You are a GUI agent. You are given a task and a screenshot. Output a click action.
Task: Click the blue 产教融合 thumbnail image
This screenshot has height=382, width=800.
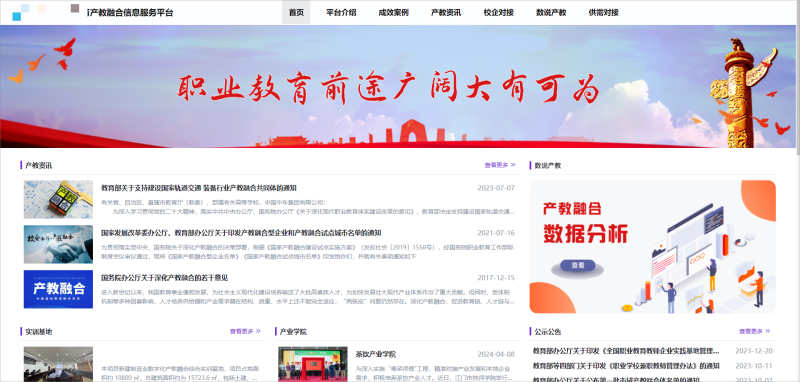[x=58, y=289]
